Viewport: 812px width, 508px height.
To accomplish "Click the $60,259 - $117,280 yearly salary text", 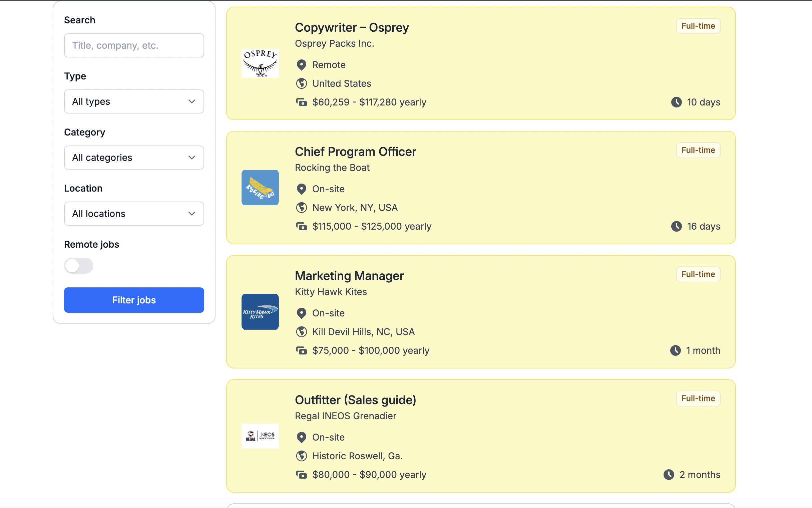I will pos(369,102).
